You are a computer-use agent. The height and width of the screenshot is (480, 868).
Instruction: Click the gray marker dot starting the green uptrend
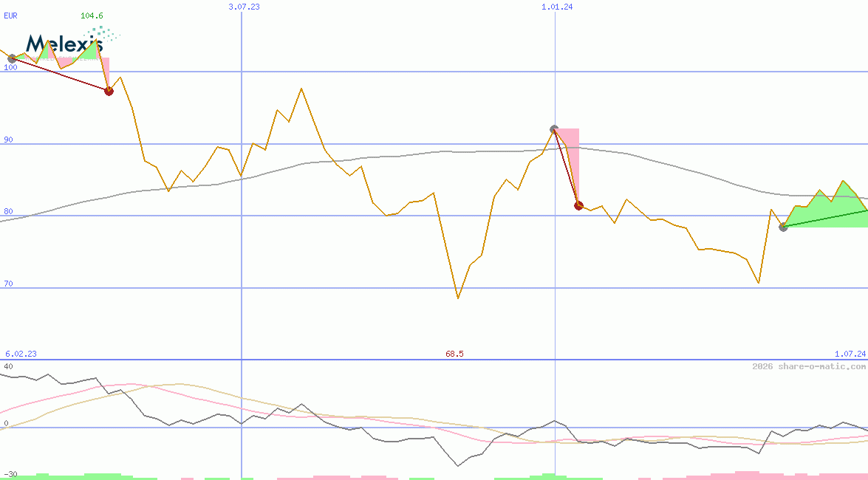coord(783,227)
